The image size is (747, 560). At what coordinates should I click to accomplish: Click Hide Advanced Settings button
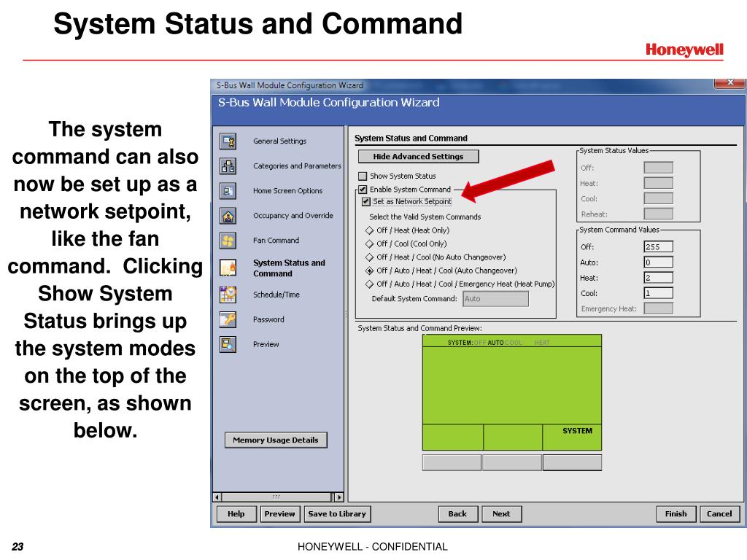418,156
